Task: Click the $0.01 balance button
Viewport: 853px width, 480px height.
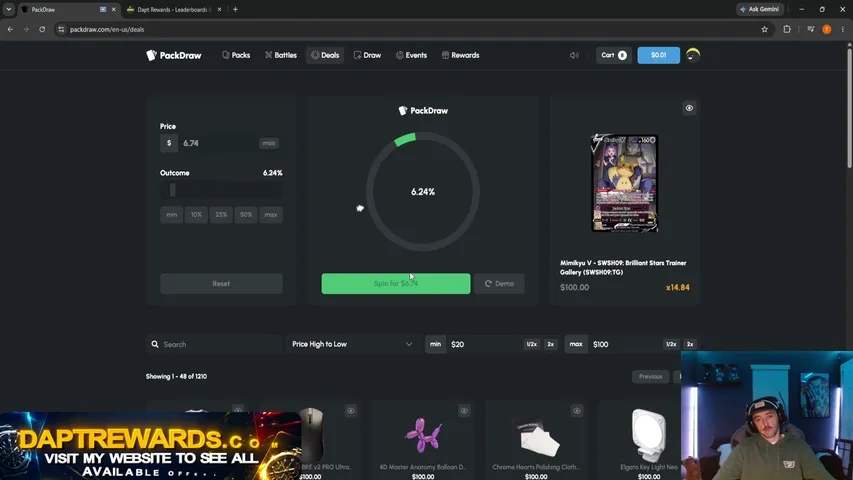Action: click(658, 55)
